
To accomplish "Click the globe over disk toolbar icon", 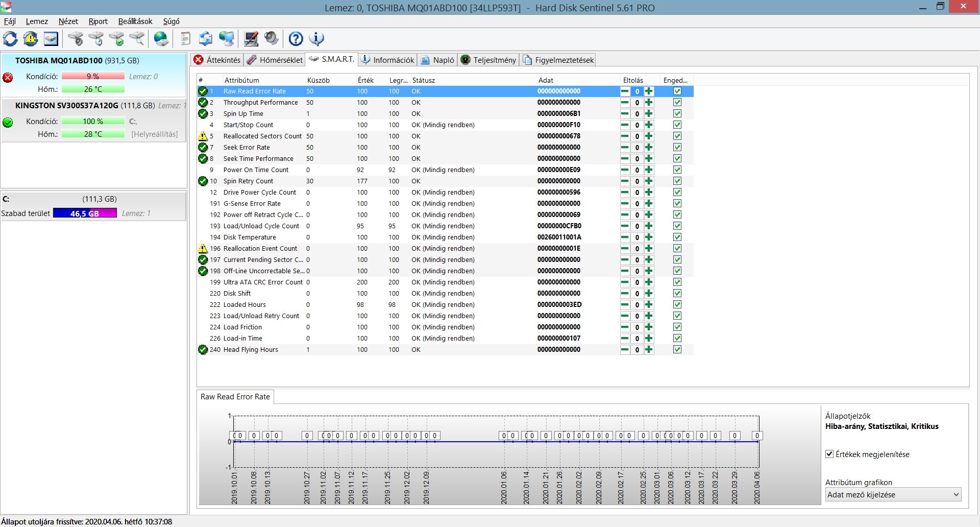I will 161,39.
